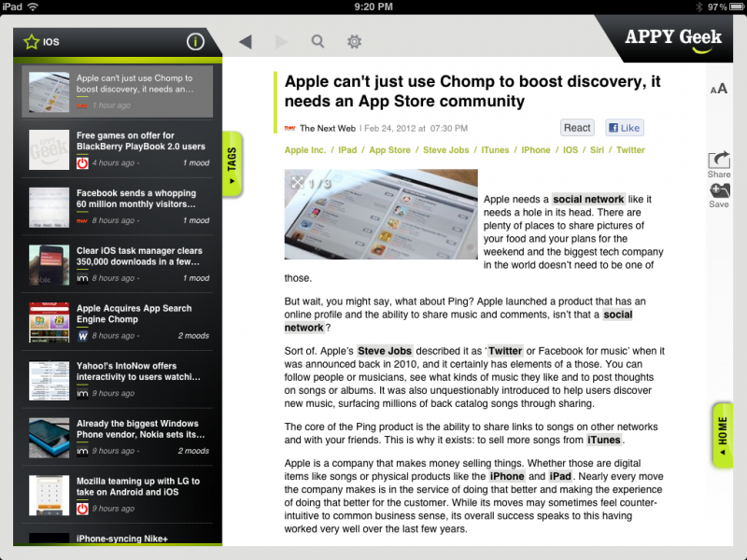Tap The Next Web source name

[328, 128]
